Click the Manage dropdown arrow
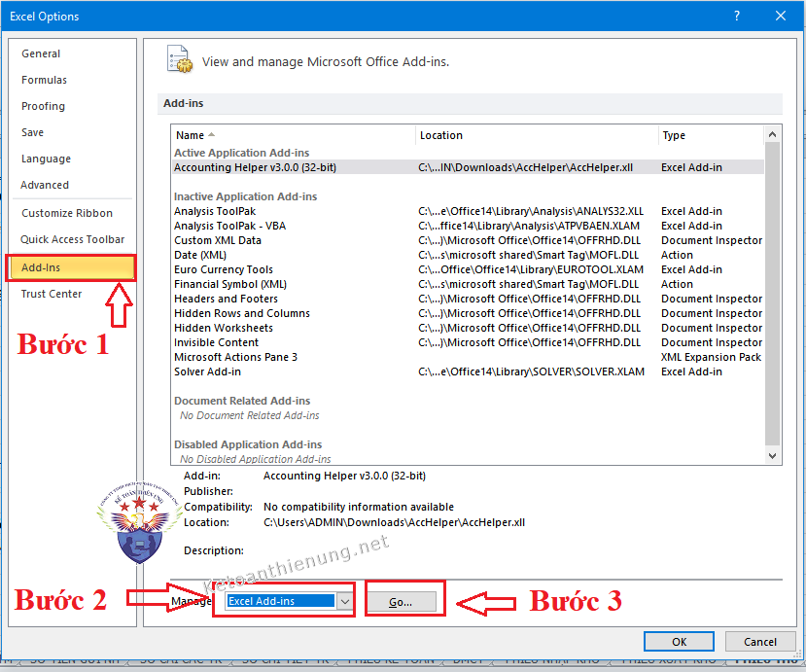Image resolution: width=806 pixels, height=672 pixels. point(344,601)
